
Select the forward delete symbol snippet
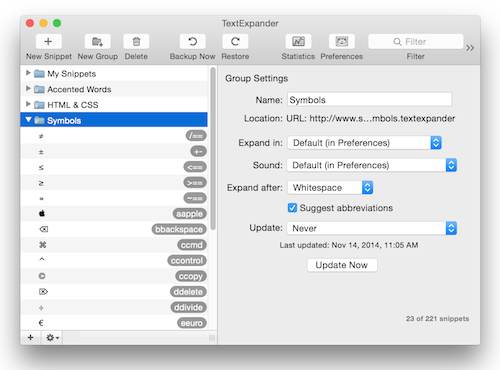43,292
